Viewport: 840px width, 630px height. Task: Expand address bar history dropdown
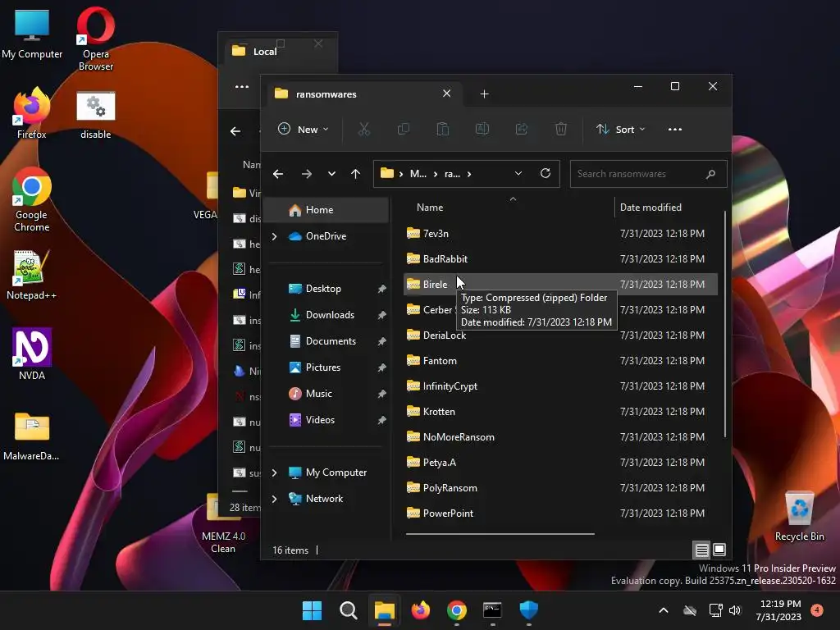click(518, 174)
